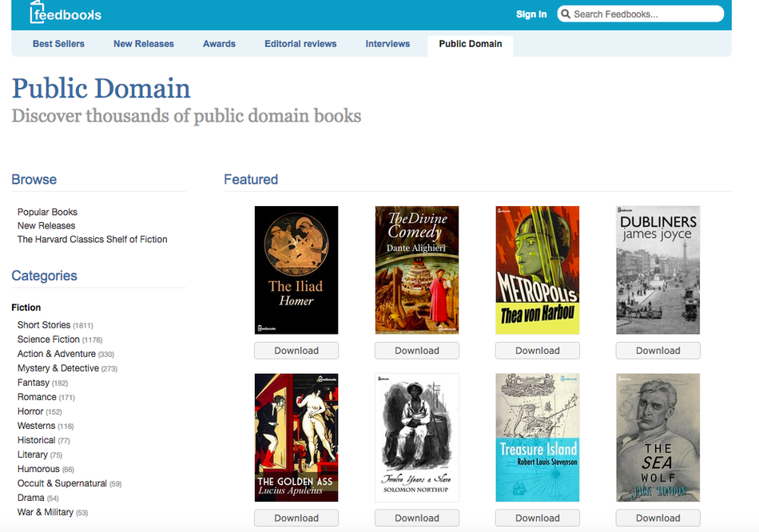Click the Browse section heading
This screenshot has height=532, width=759.
click(34, 180)
